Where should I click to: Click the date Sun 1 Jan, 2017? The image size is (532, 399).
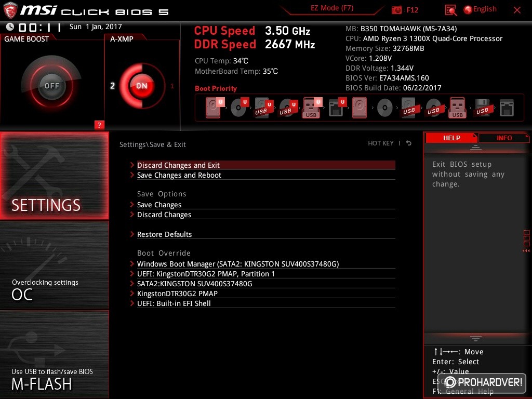pos(96,26)
